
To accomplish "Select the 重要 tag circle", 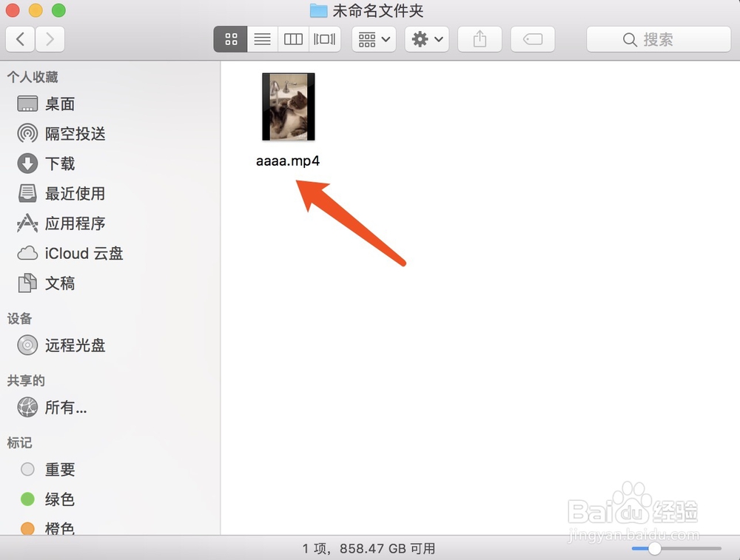I will (x=27, y=469).
